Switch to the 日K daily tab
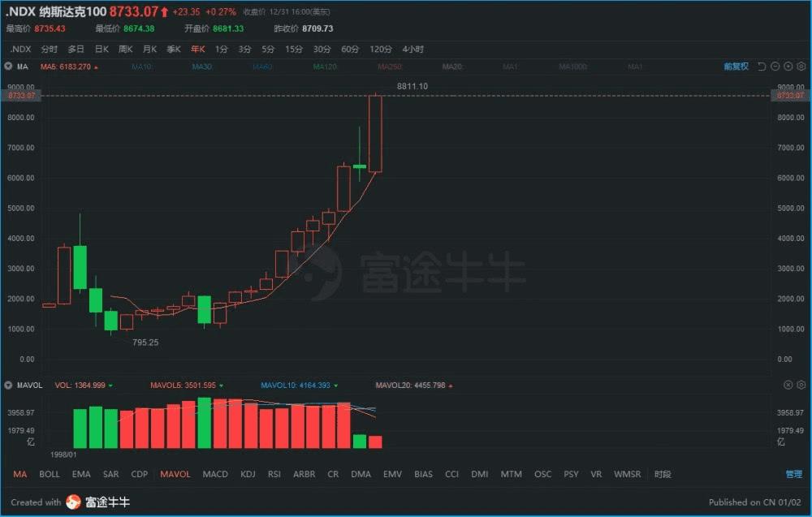 pos(101,49)
